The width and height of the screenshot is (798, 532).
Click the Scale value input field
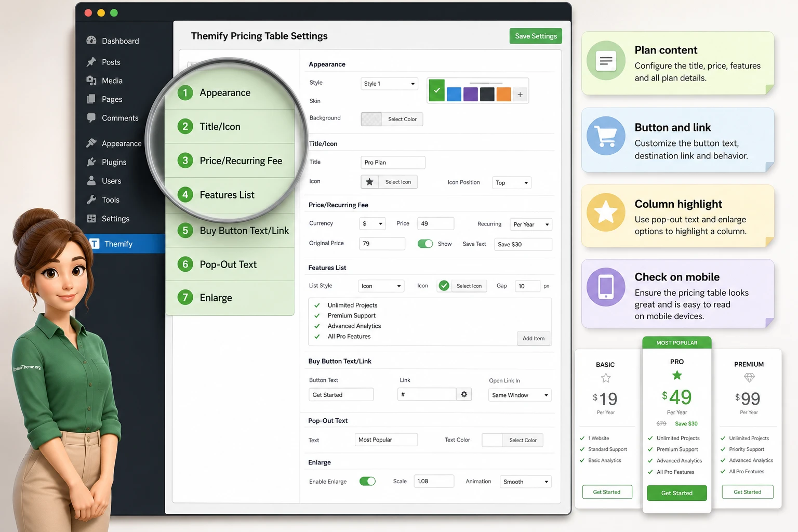[x=434, y=481]
